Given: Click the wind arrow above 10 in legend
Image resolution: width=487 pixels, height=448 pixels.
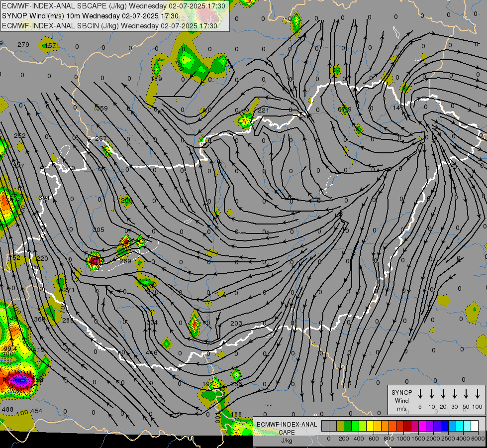Looking at the screenshot, I should [x=432, y=394].
